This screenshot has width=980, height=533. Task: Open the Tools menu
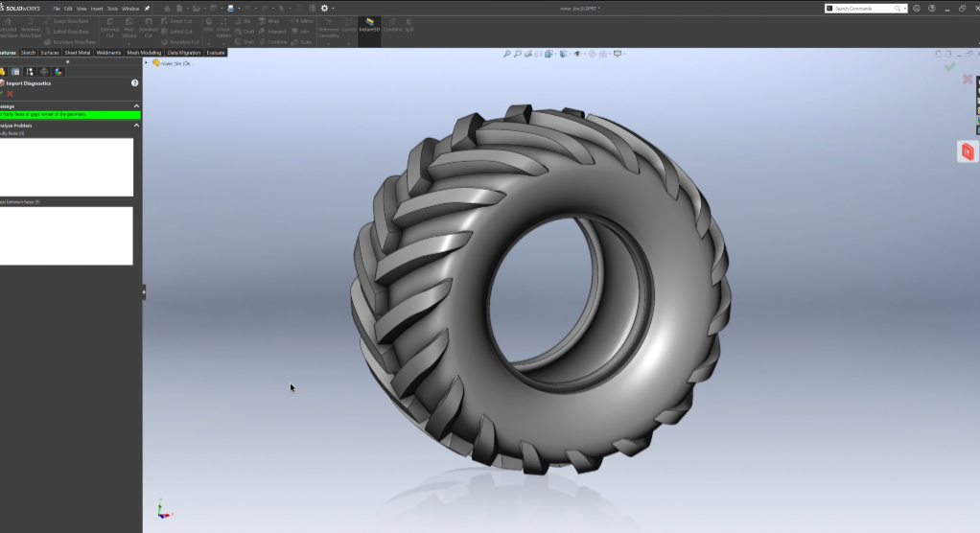112,9
